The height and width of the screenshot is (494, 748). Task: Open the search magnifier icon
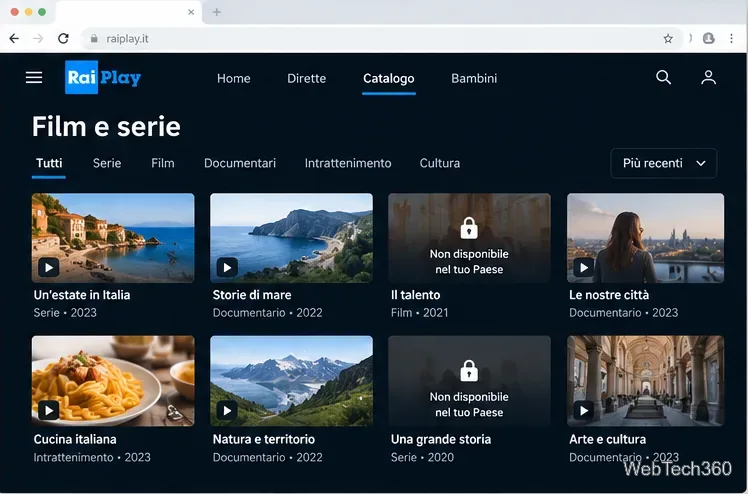(663, 77)
